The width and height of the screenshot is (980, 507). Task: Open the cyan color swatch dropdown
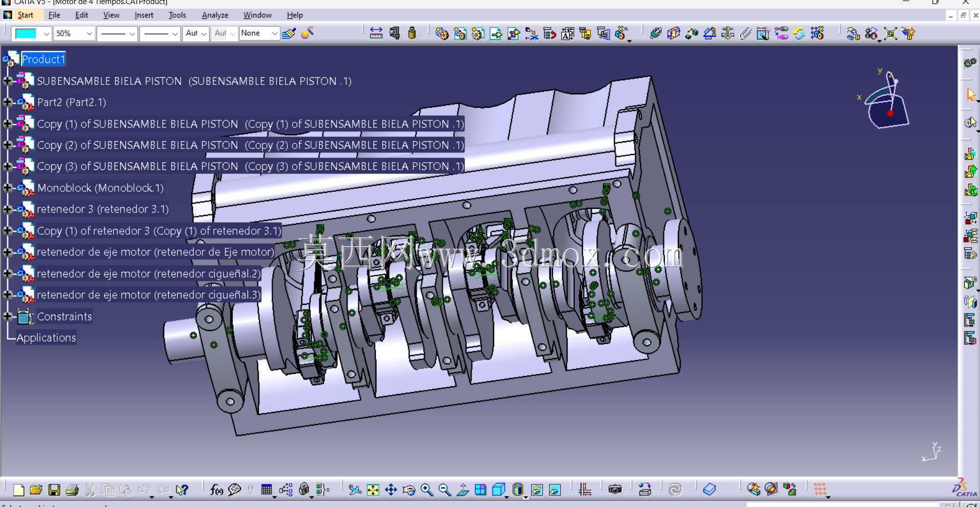[x=32, y=34]
